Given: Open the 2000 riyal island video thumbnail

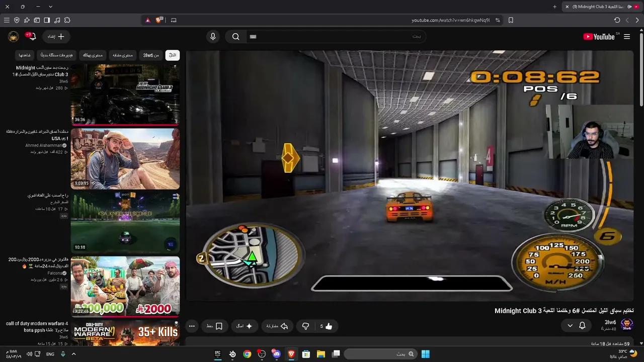Looking at the screenshot, I should (x=125, y=286).
